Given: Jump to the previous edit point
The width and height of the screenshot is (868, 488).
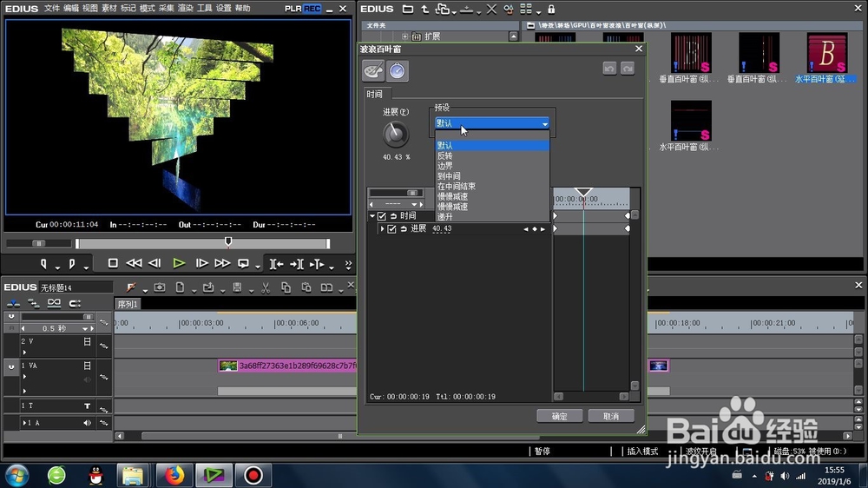Looking at the screenshot, I should (276, 264).
